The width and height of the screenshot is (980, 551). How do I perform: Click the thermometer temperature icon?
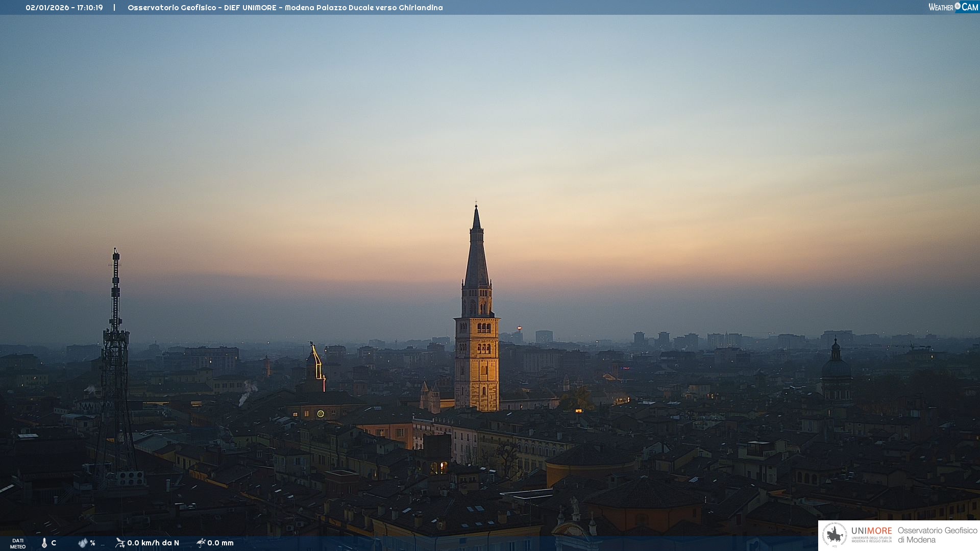click(x=44, y=543)
